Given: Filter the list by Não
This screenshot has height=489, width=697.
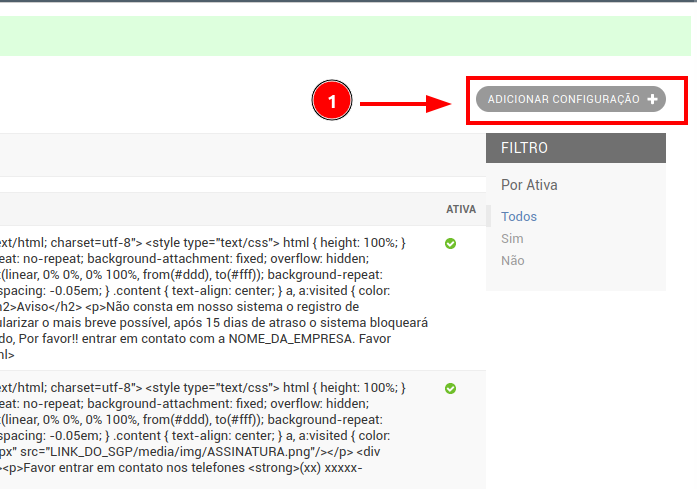Looking at the screenshot, I should (x=512, y=260).
